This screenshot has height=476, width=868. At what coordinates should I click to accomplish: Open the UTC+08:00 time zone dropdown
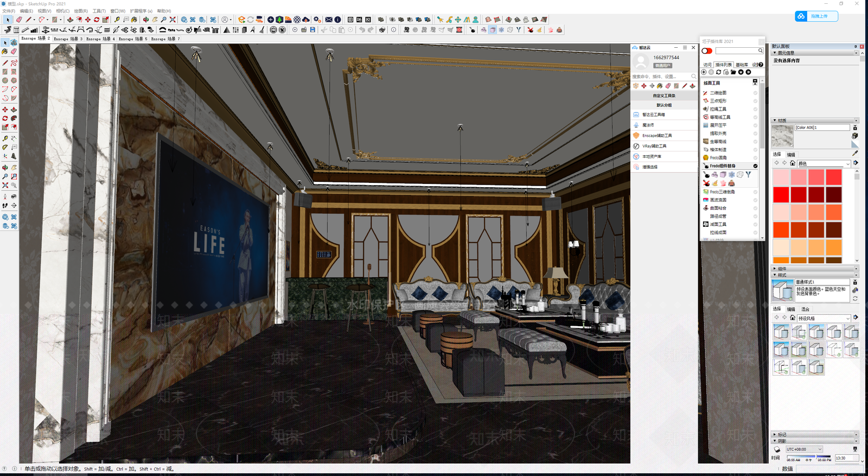coord(805,449)
